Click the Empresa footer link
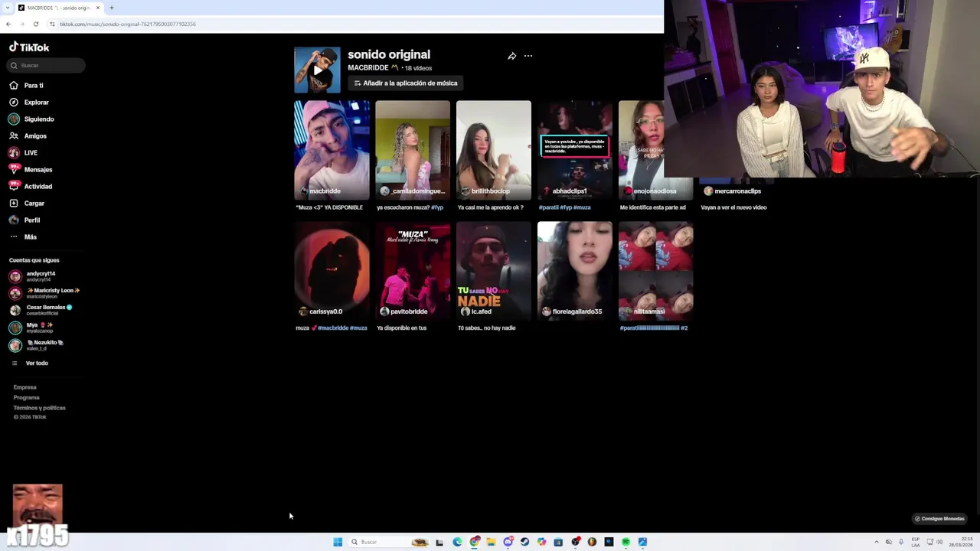 point(24,387)
